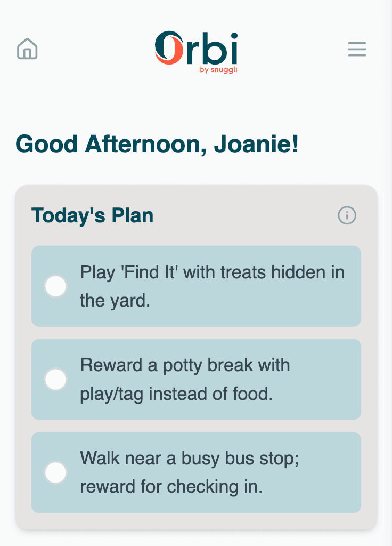Open the bus stop walk task text
Image resolution: width=392 pixels, height=546 pixels.
189,459
